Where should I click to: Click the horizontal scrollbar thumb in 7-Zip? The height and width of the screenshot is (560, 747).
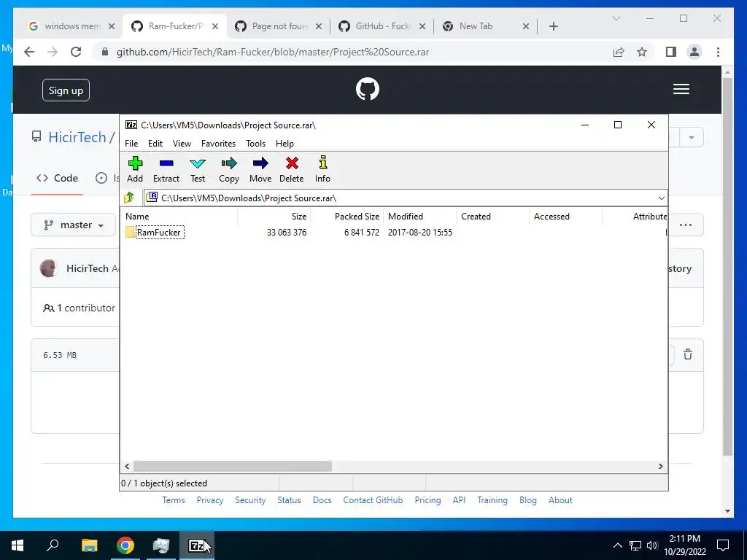[x=233, y=466]
